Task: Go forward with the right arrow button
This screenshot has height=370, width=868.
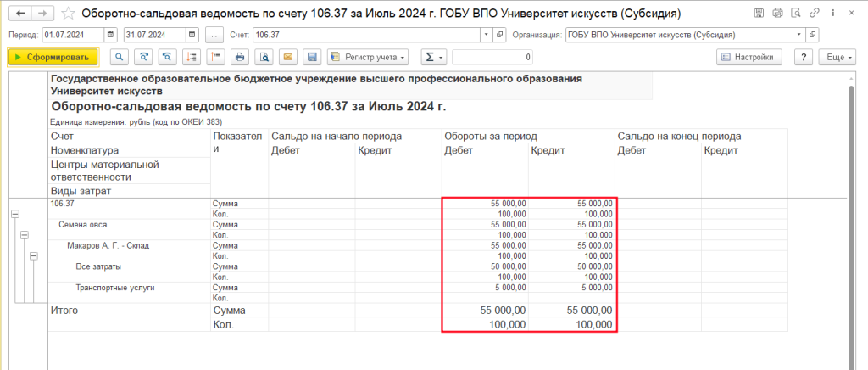Action: (44, 13)
